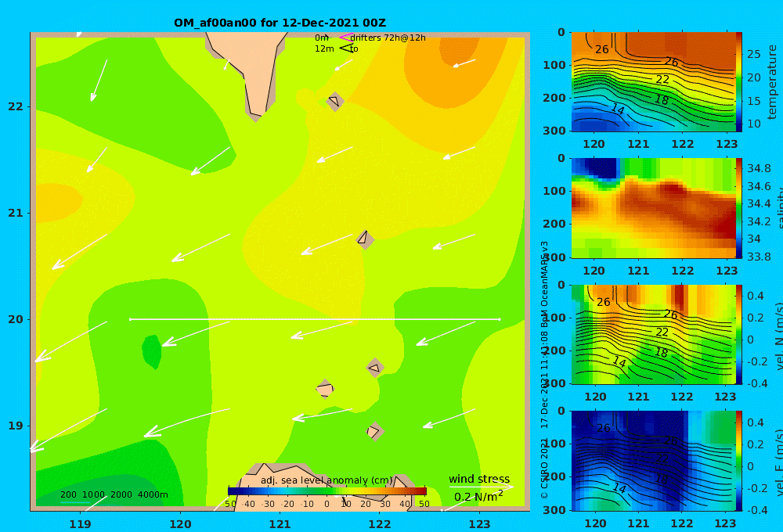Viewport: 783px width, 532px height.
Task: Click longitude label 122 on the main map
Action: [380, 524]
